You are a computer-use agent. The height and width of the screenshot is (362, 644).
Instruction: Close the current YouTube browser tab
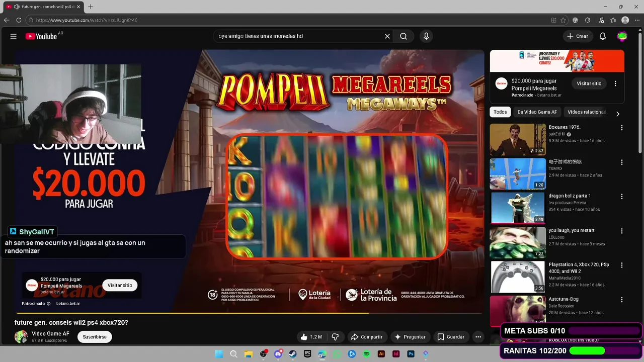[78, 7]
